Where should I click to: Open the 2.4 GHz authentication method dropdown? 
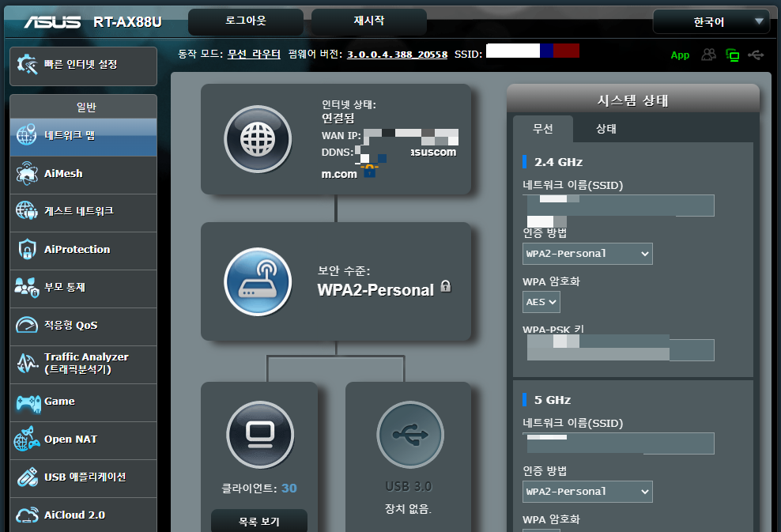pyautogui.click(x=587, y=254)
